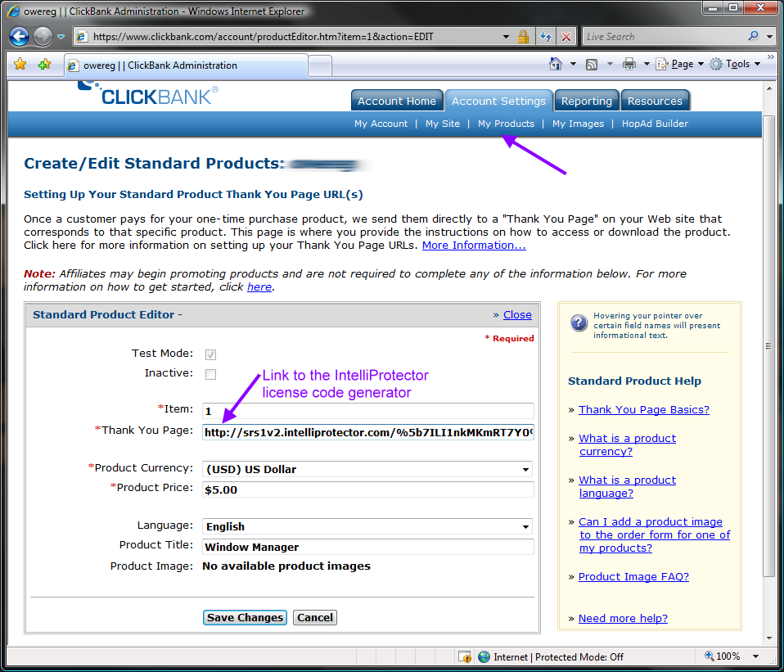This screenshot has height=672, width=784.
Task: Open the HopAd Builder submenu link
Action: coord(655,124)
